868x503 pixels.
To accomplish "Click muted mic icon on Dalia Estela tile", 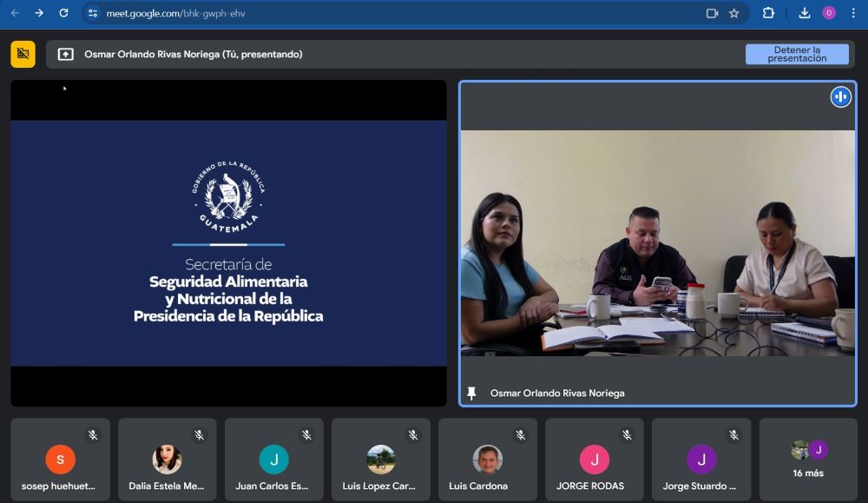I will (x=200, y=435).
